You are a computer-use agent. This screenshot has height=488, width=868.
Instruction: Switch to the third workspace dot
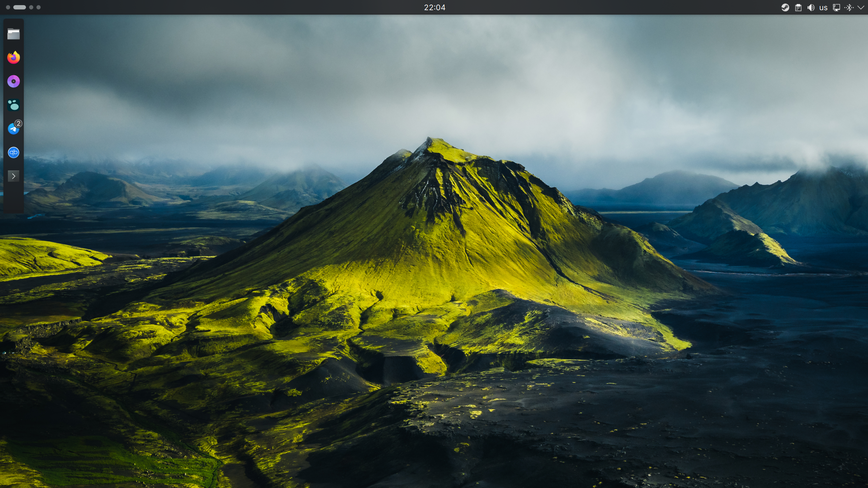(x=31, y=7)
